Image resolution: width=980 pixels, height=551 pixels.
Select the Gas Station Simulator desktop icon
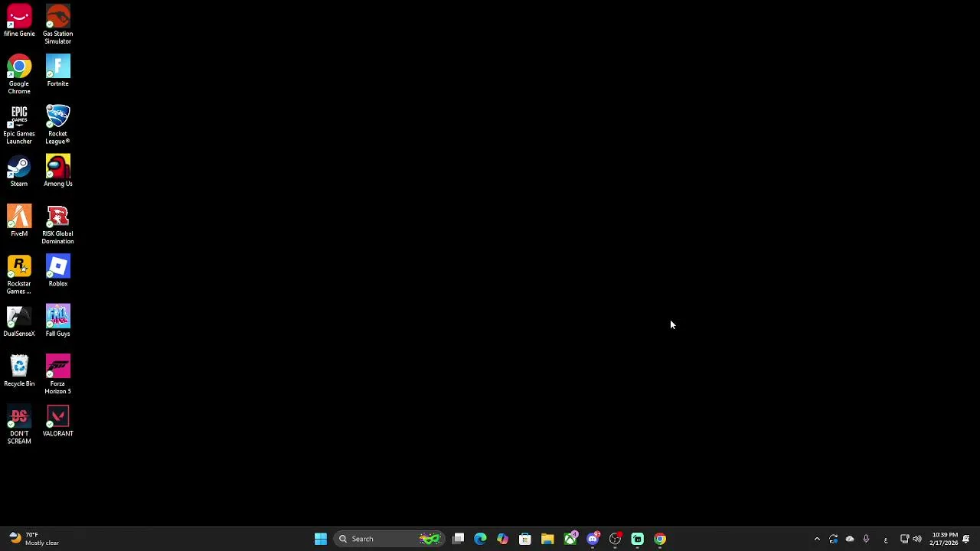pos(57,24)
